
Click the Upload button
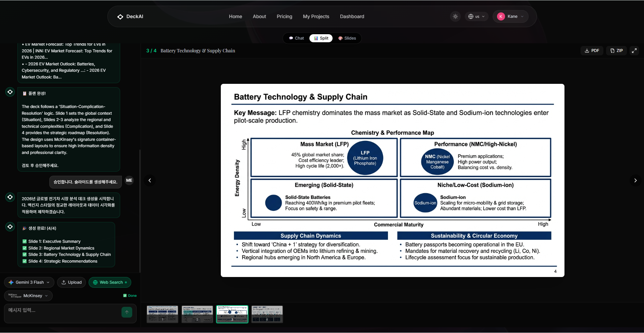click(71, 282)
